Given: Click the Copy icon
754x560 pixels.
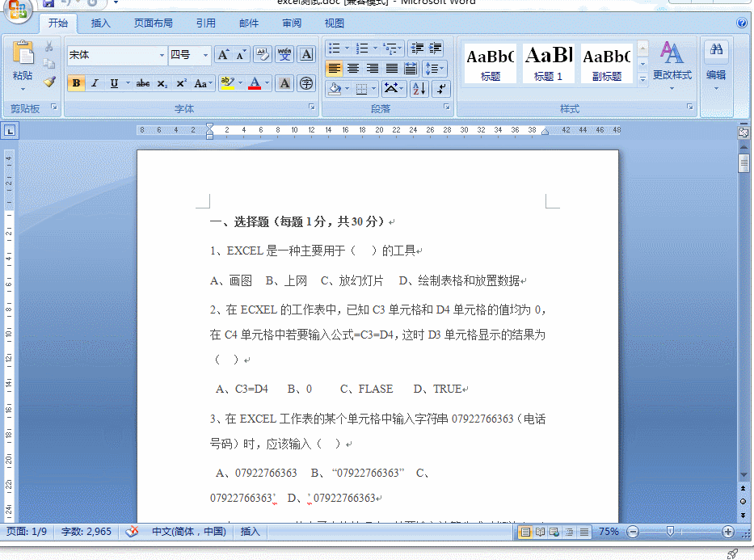Looking at the screenshot, I should point(48,64).
